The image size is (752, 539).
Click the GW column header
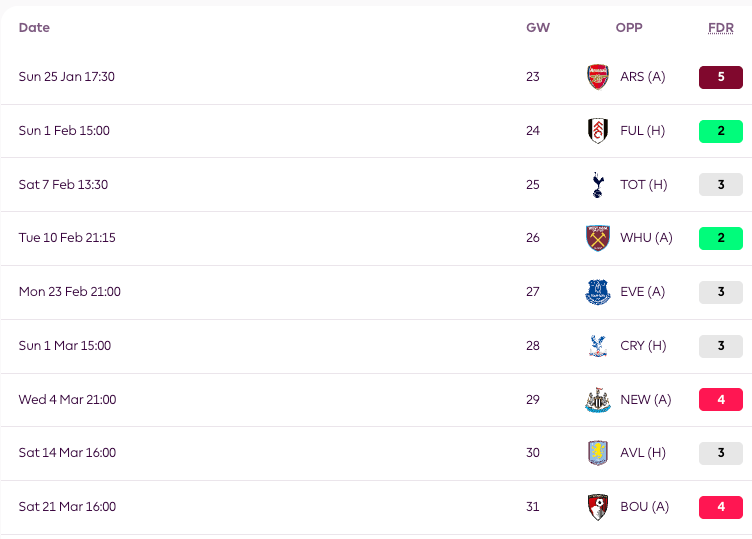[x=538, y=28]
